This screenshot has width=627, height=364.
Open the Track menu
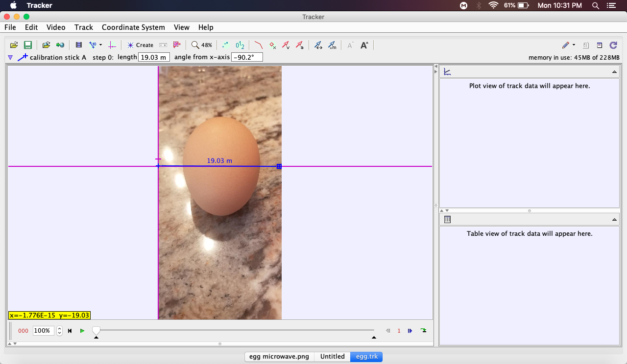point(84,27)
